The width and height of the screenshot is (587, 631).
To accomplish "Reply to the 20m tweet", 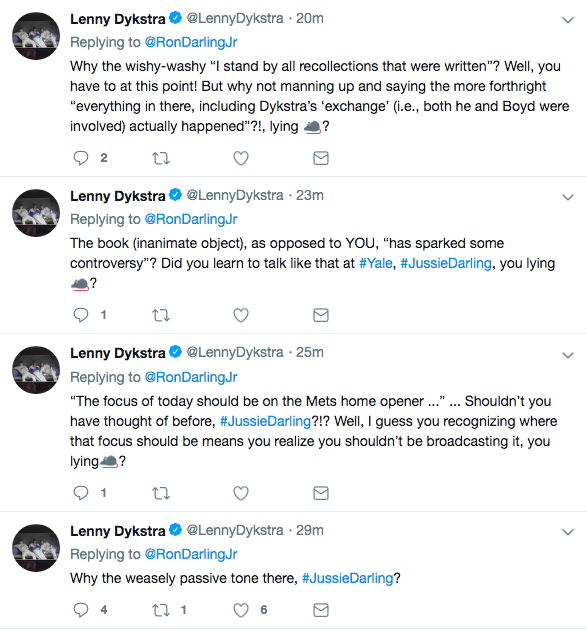I will pos(81,158).
